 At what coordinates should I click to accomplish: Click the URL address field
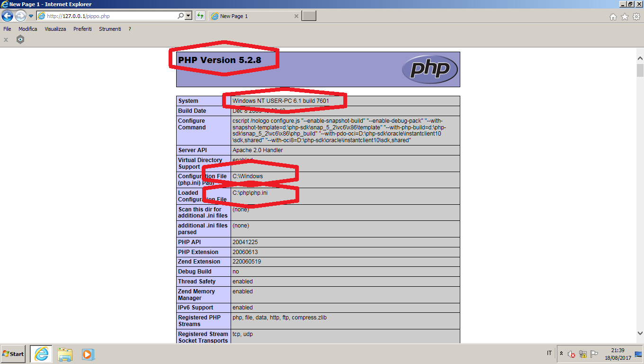click(x=111, y=16)
